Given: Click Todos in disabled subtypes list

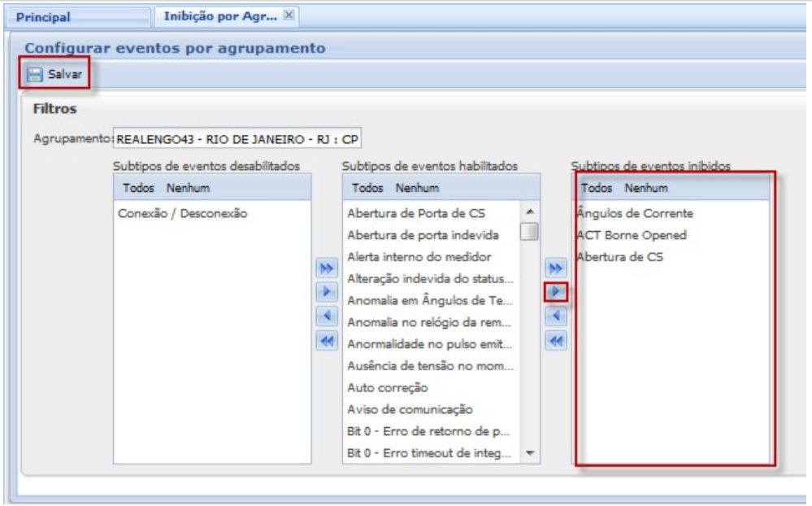Looking at the screenshot, I should pos(138,189).
